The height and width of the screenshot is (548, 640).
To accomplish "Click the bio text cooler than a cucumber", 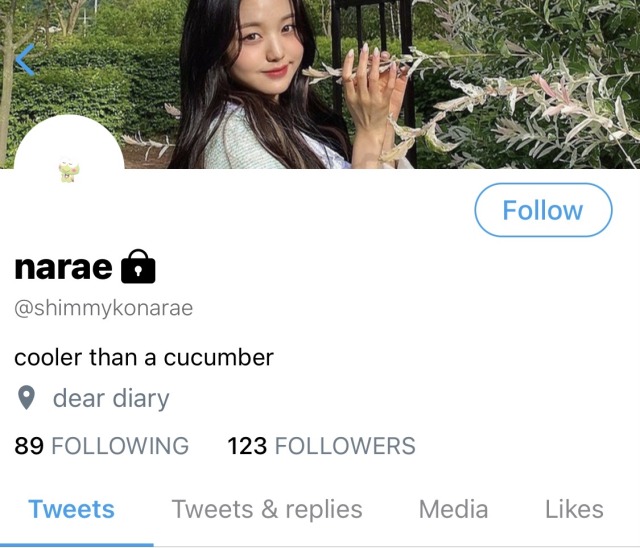I will [144, 358].
